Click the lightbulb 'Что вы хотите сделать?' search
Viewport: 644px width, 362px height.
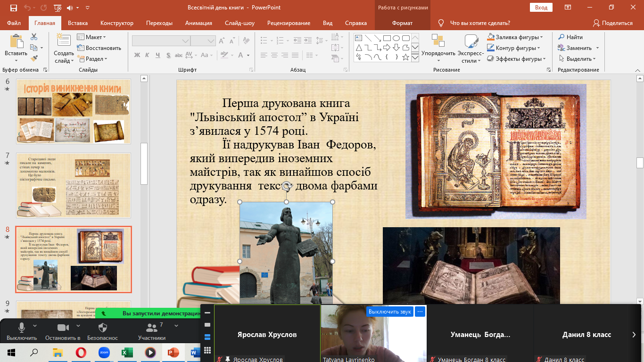(x=474, y=23)
